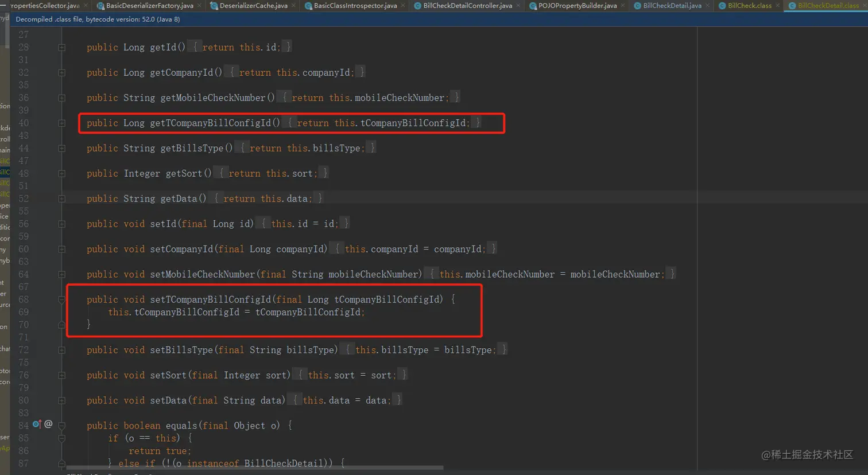Click the getTCompanyBillConfigId method name

click(x=210, y=123)
